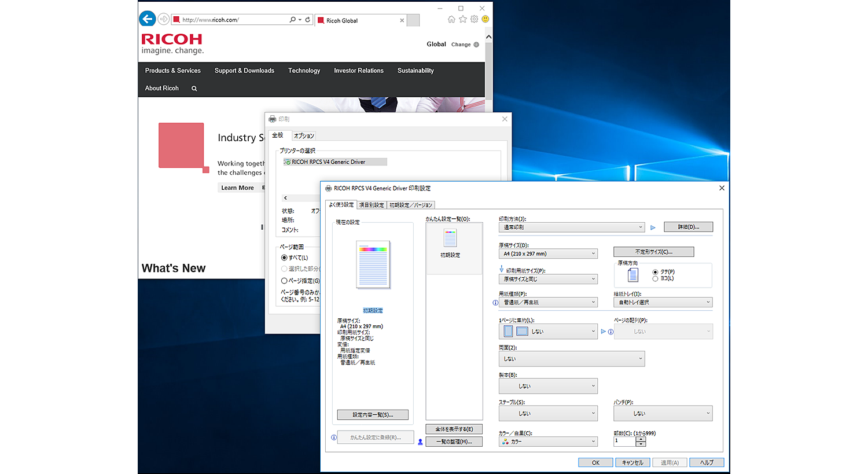Click the Learn More button on the Ricoh page
Image resolution: width=868 pixels, height=474 pixels.
[238, 187]
